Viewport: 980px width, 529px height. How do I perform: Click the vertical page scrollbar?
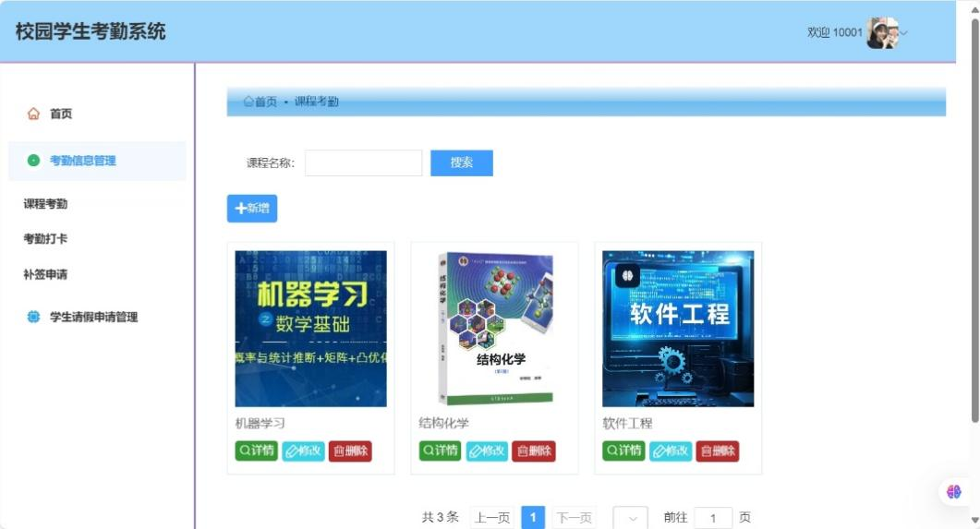tap(975, 222)
